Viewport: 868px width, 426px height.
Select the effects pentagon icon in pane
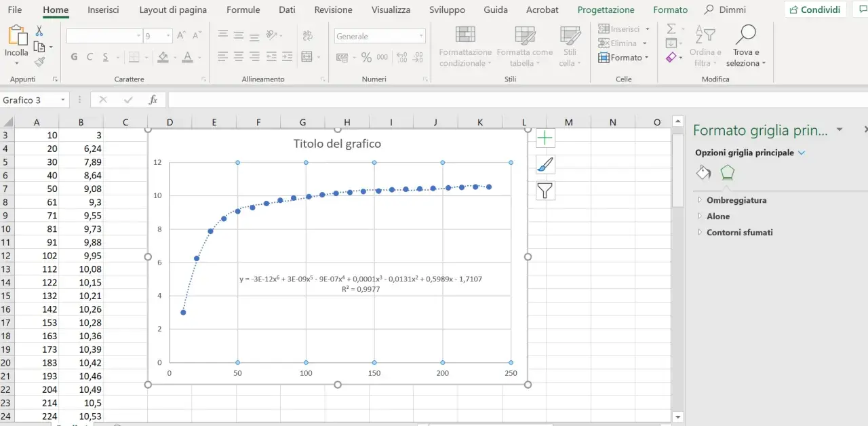[x=727, y=172]
